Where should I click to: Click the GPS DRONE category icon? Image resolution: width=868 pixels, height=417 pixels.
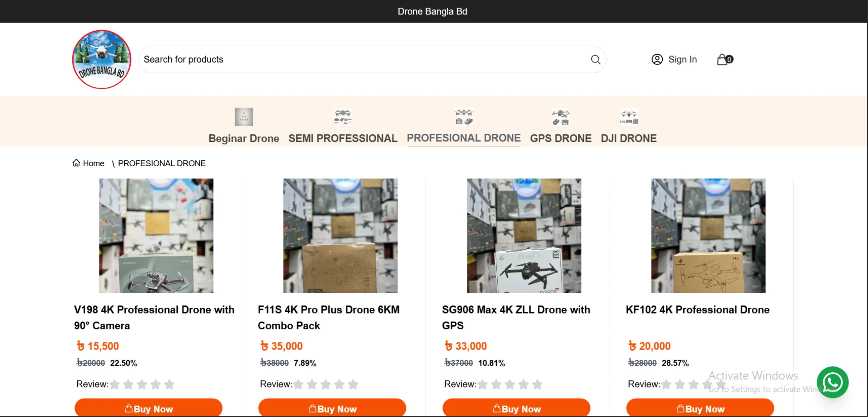click(561, 117)
